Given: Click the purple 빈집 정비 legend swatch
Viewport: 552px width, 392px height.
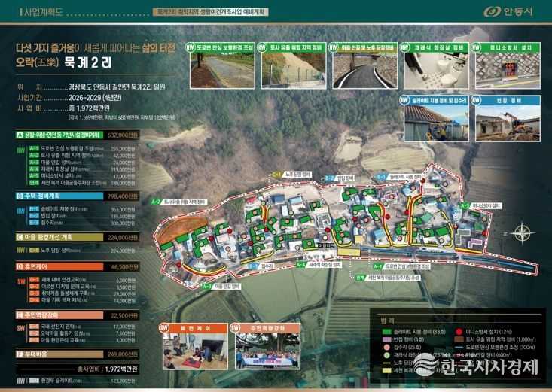Looking at the screenshot, I should [387, 339].
